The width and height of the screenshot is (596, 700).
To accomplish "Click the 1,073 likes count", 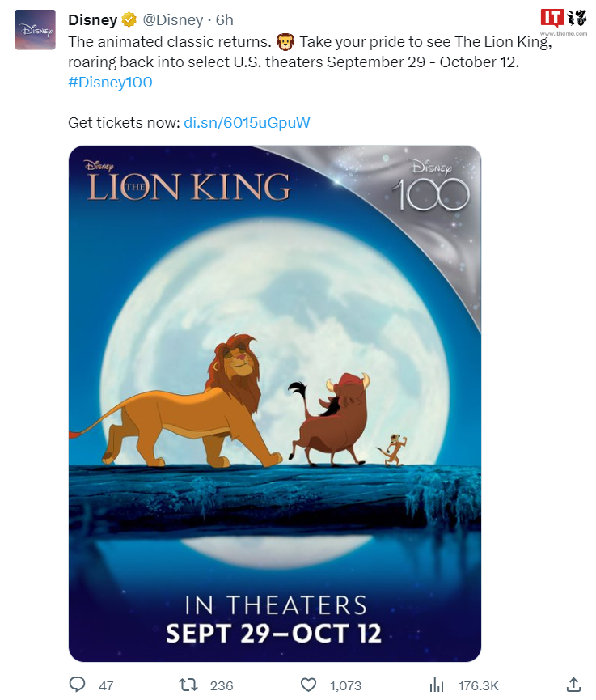I will point(346,685).
